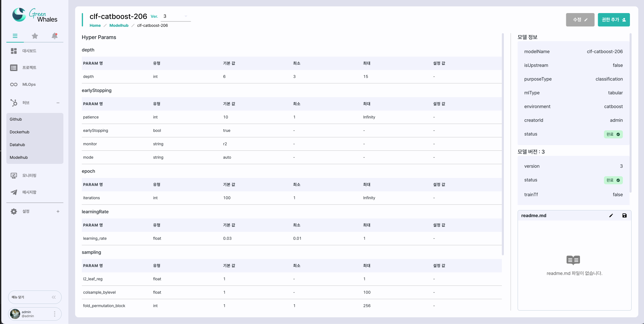
Task: Select the colsample_bylevel parameter name
Action: [100, 293]
